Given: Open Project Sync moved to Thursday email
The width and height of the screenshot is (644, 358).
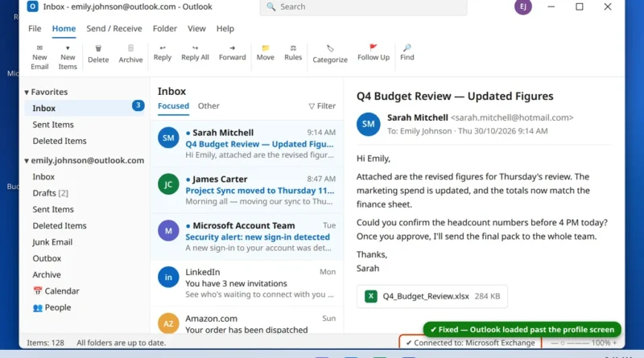Looking at the screenshot, I should tap(247, 190).
